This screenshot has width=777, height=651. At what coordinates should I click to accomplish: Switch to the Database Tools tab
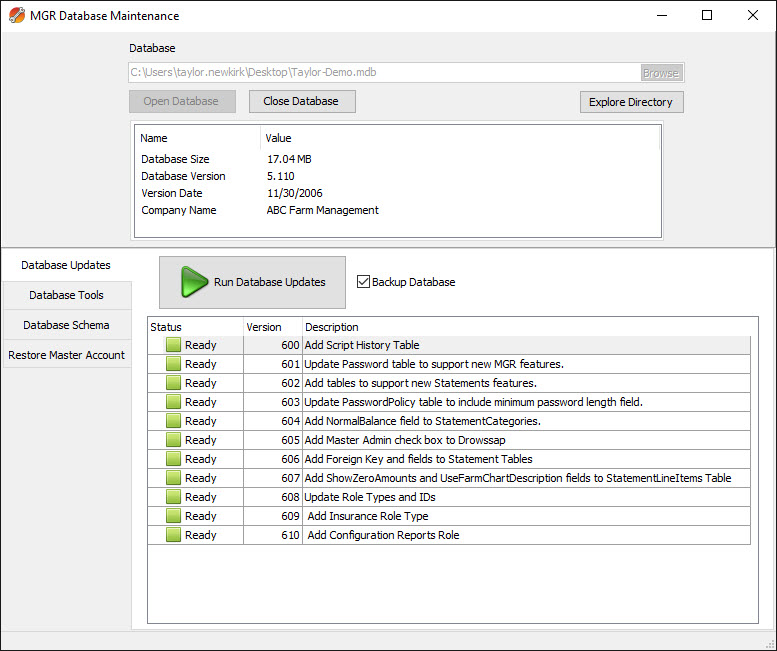pyautogui.click(x=66, y=295)
